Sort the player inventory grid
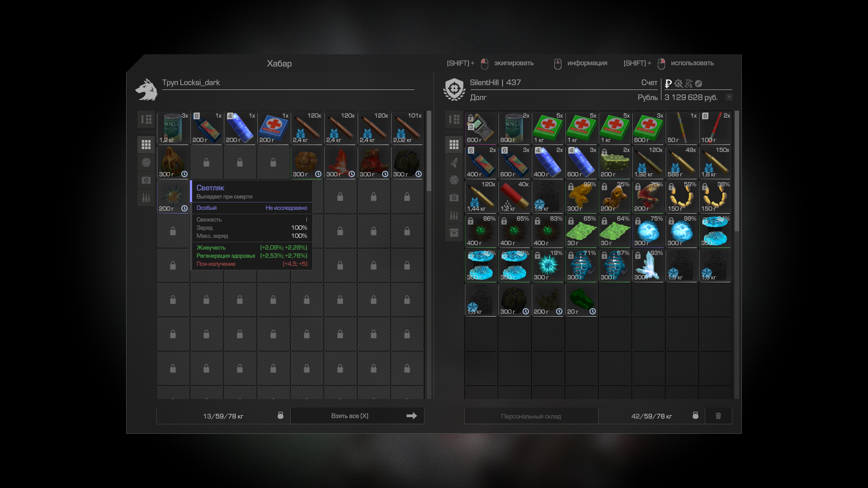868x488 pixels. [x=454, y=119]
